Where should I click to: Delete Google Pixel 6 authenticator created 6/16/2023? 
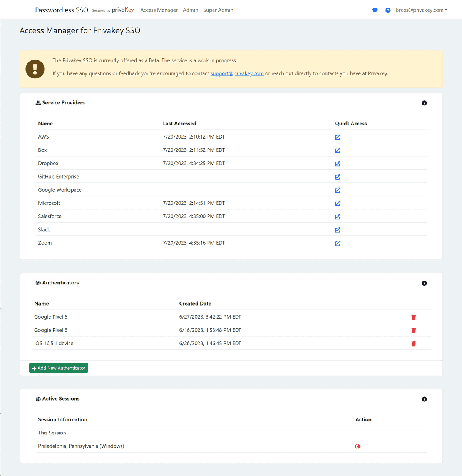tap(413, 331)
